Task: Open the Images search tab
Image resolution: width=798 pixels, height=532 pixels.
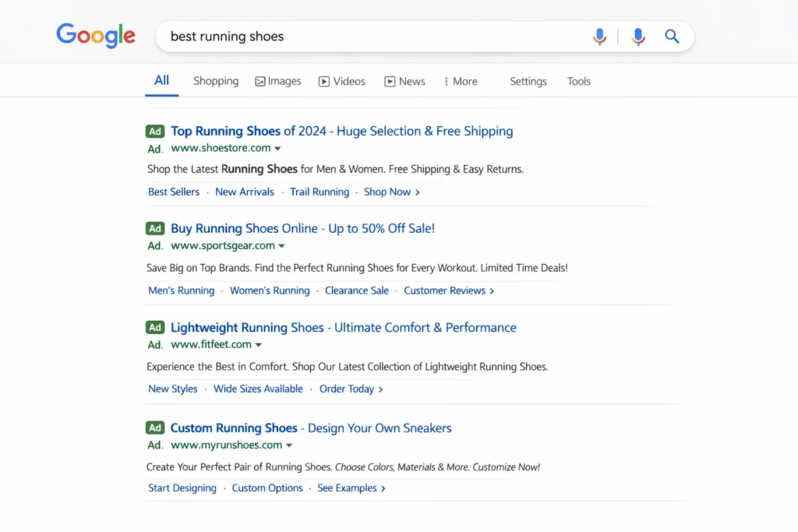Action: [x=278, y=81]
